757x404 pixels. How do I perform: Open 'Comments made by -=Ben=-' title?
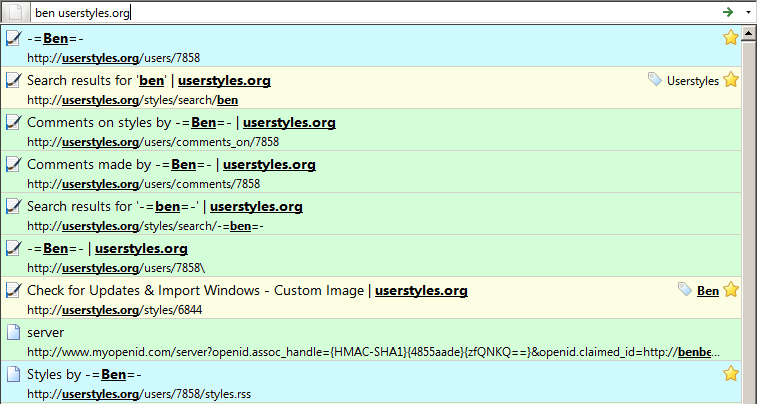pyautogui.click(x=171, y=165)
